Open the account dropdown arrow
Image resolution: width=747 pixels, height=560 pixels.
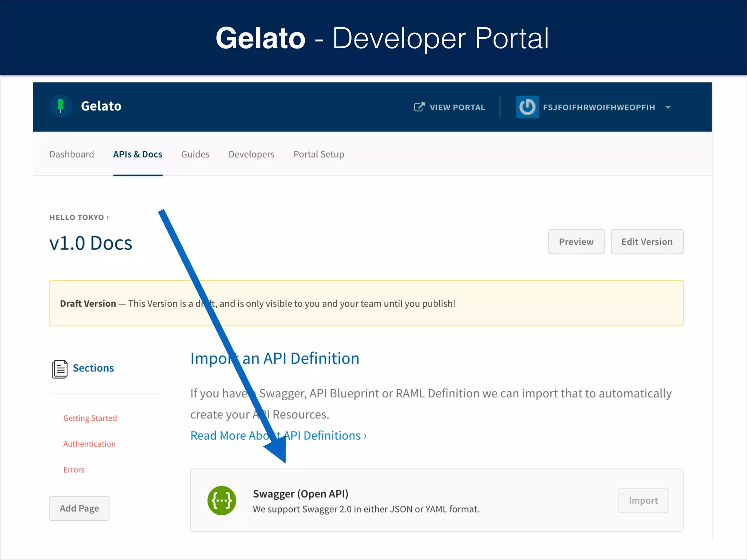668,107
